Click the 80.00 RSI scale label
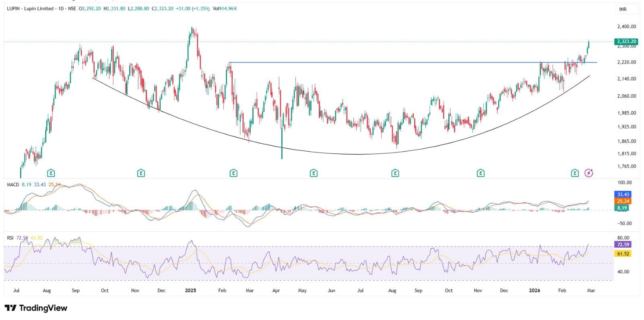Screen dimensions: 644x320 click(623, 238)
